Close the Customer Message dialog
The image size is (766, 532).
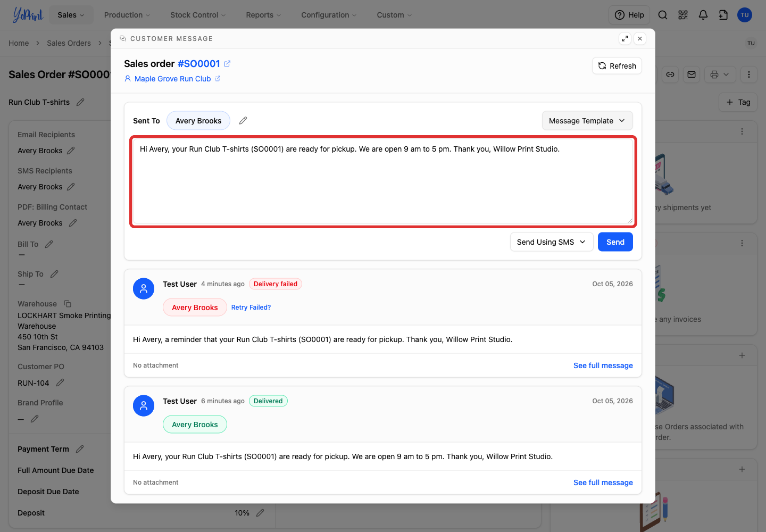(640, 38)
